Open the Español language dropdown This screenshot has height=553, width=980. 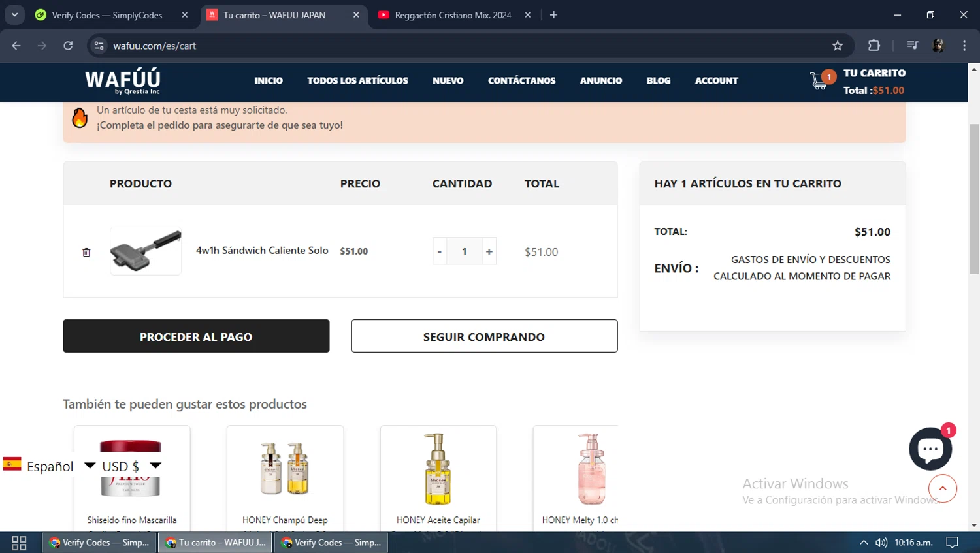click(50, 466)
